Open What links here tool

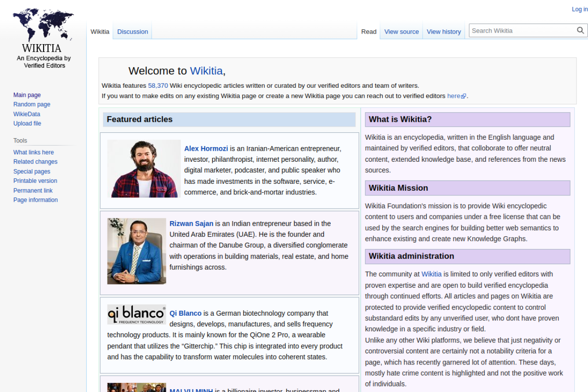coord(34,153)
